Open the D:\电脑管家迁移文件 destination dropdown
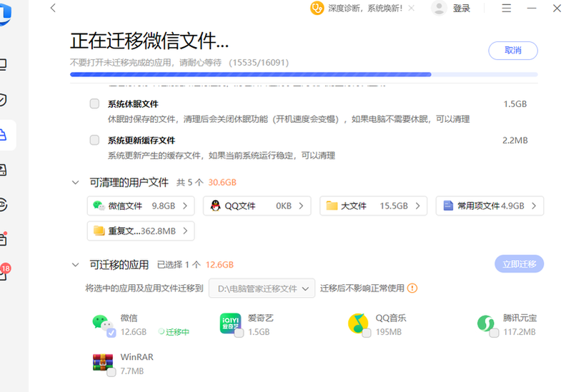This screenshot has height=392, width=571. coord(262,288)
